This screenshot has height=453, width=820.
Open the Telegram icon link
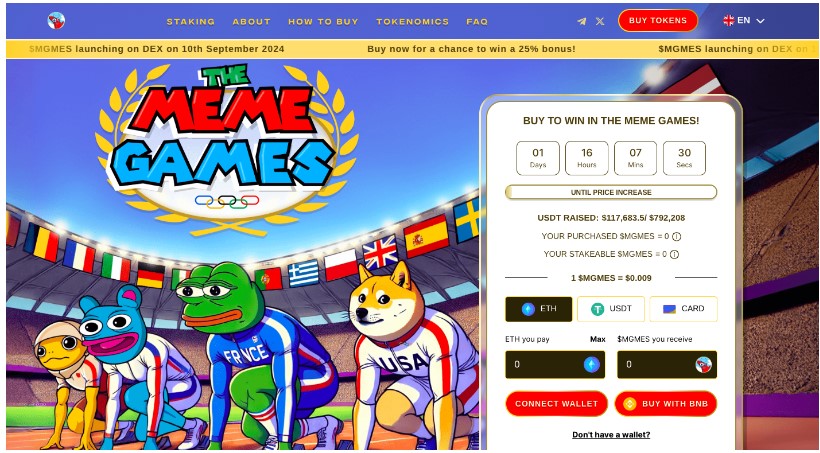pos(582,21)
